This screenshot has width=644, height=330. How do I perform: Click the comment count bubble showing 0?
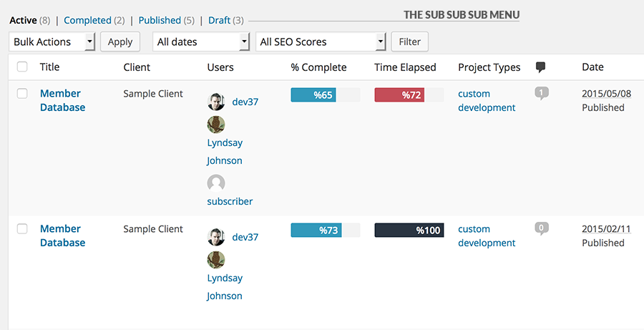coord(542,229)
